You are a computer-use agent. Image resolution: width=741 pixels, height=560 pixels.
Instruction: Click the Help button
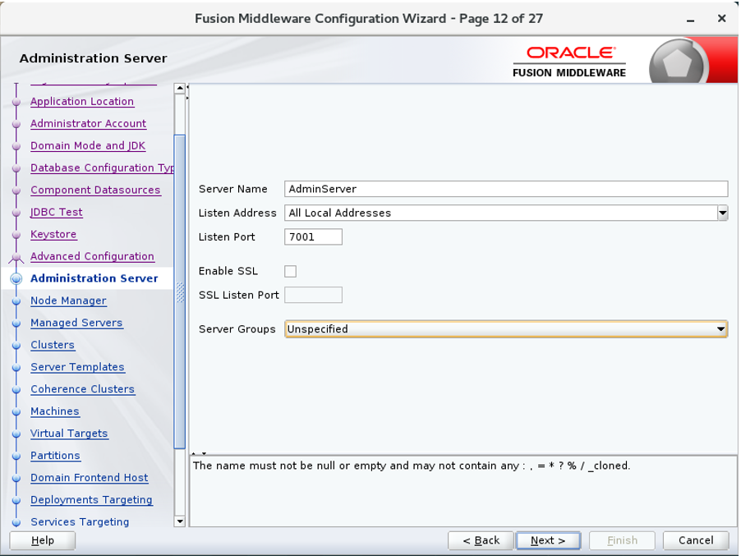click(42, 540)
